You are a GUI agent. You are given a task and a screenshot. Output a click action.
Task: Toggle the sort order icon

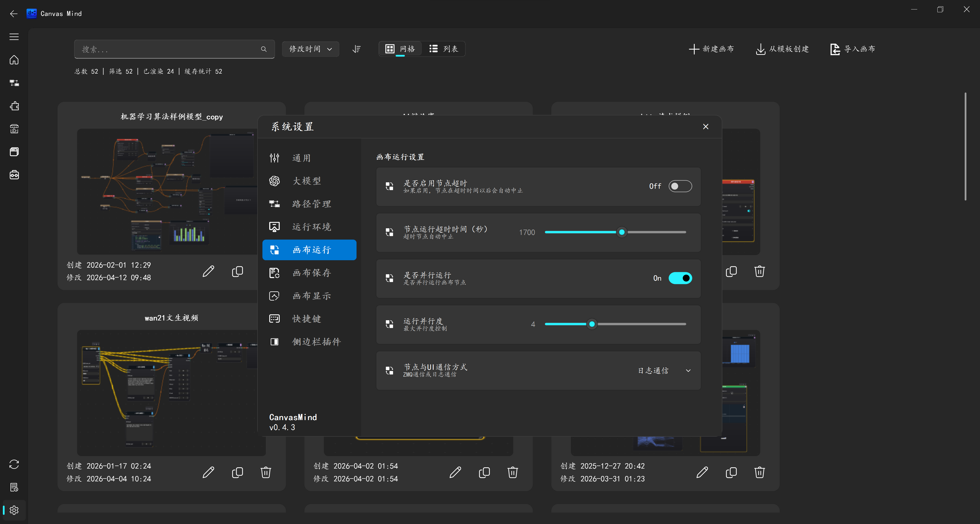357,49
